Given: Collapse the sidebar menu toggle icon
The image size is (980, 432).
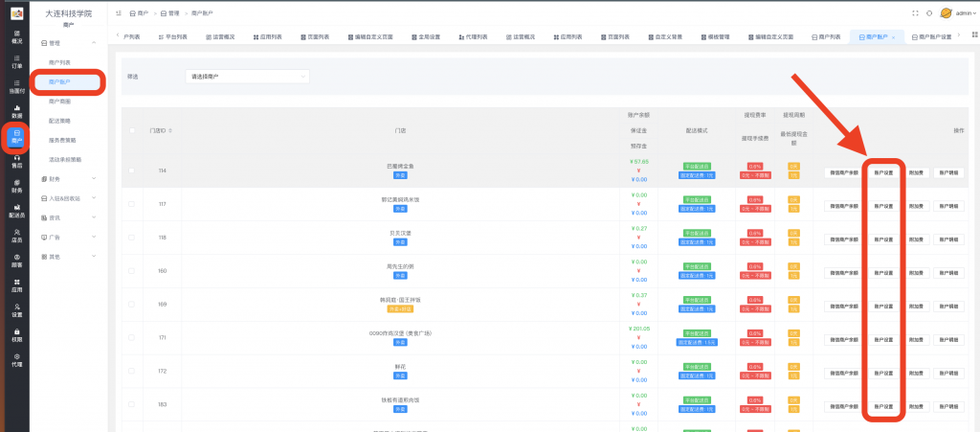Looking at the screenshot, I should [117, 13].
